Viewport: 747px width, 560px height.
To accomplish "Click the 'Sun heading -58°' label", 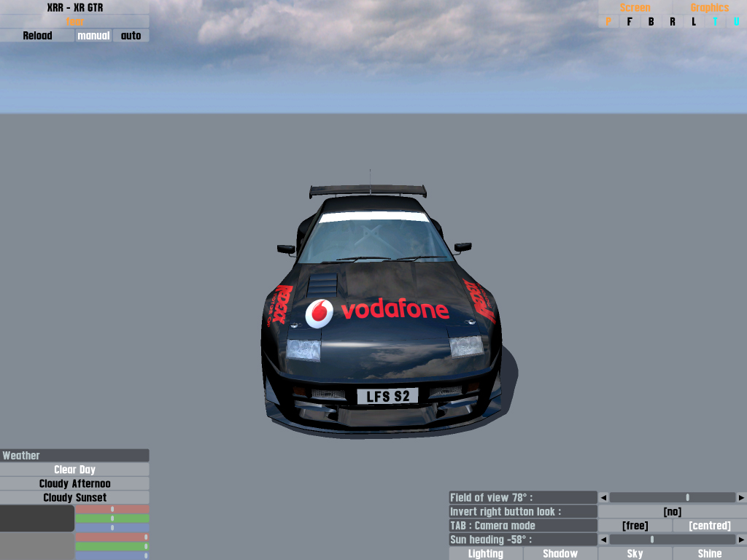I will pyautogui.click(x=522, y=540).
